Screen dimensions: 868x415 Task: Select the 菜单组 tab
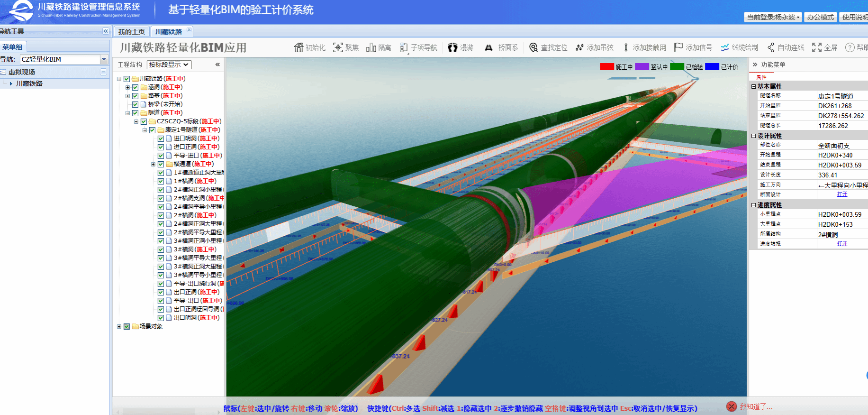[x=13, y=47]
